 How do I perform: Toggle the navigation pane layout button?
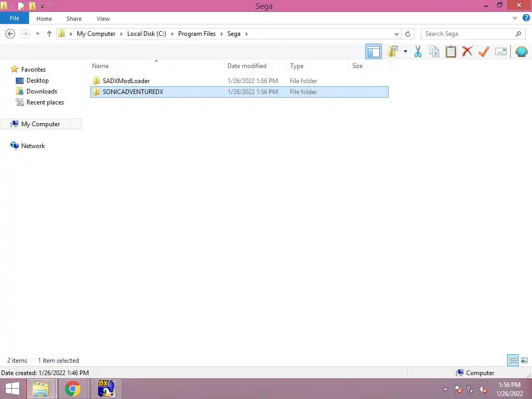pos(373,51)
